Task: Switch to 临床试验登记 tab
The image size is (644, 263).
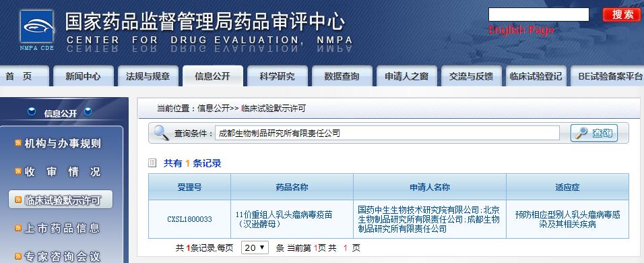Action: [536, 76]
